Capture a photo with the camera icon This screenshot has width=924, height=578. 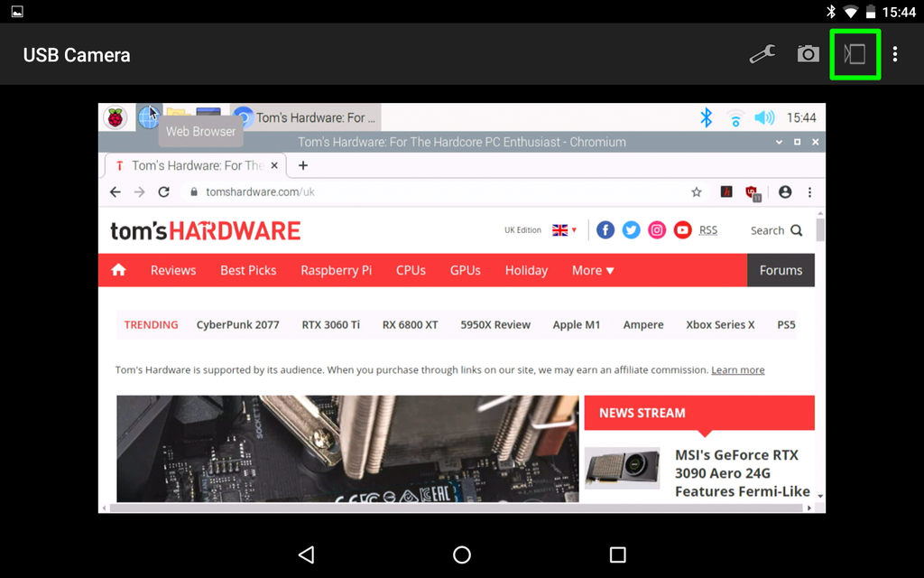pyautogui.click(x=808, y=54)
